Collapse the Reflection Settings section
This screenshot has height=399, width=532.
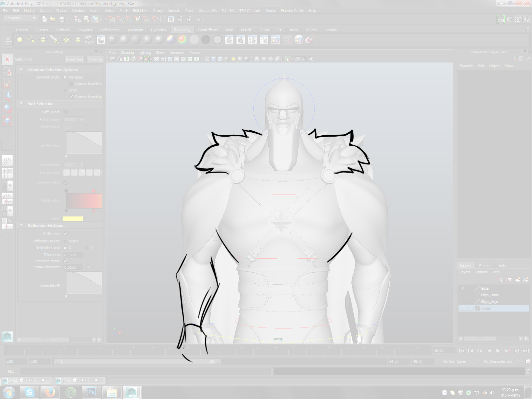[21, 225]
